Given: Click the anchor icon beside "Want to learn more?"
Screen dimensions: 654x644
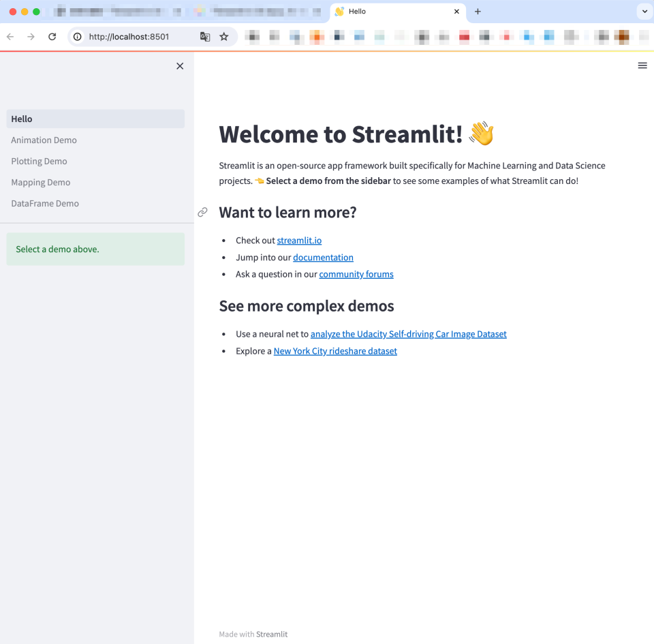Looking at the screenshot, I should (x=202, y=212).
